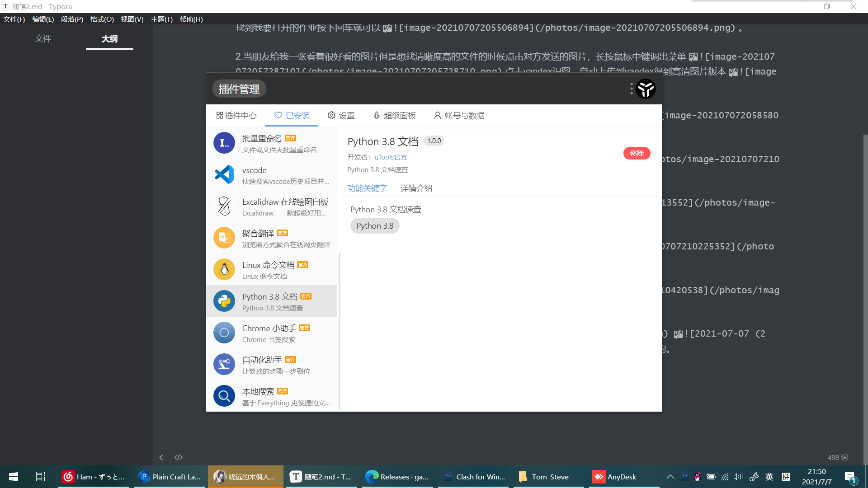Show hidden system tray icons
The image size is (868, 488).
[x=670, y=477]
